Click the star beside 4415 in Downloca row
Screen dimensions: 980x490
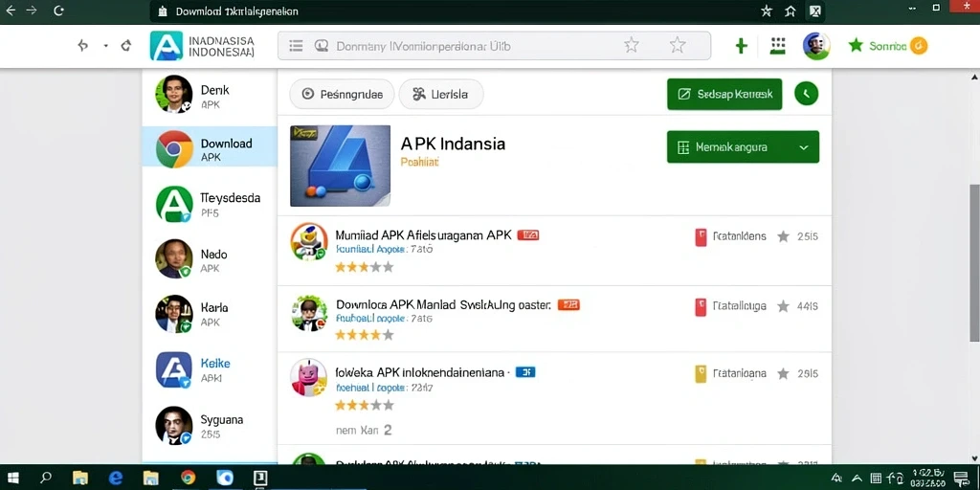pos(783,306)
